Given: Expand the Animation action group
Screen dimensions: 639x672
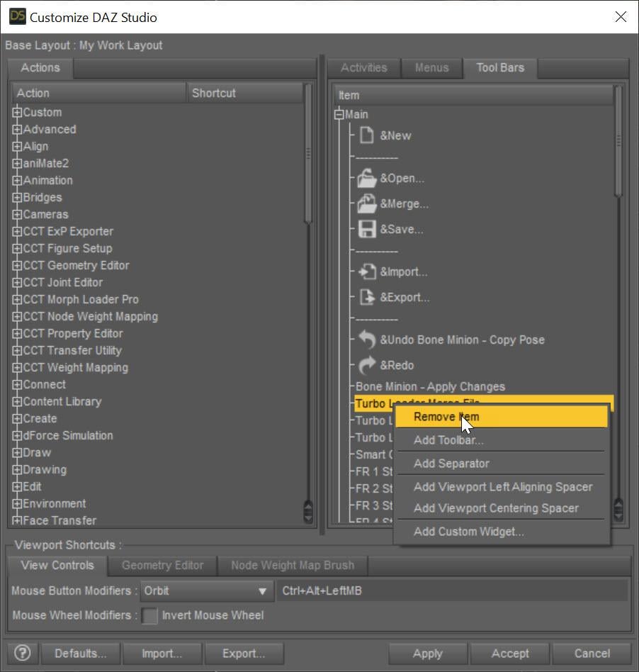Looking at the screenshot, I should pos(17,181).
